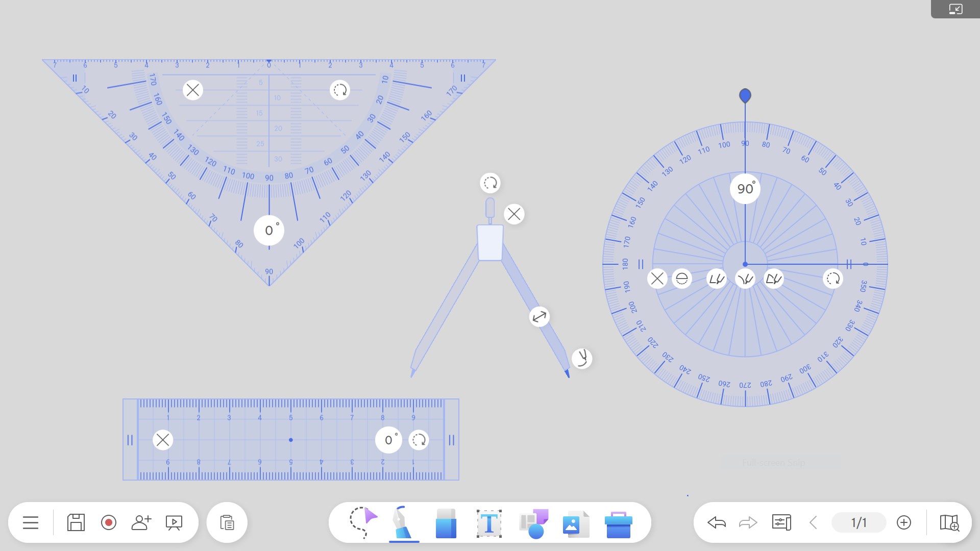Screen dimensions: 980x551
Task: Click the add user icon
Action: 141,522
